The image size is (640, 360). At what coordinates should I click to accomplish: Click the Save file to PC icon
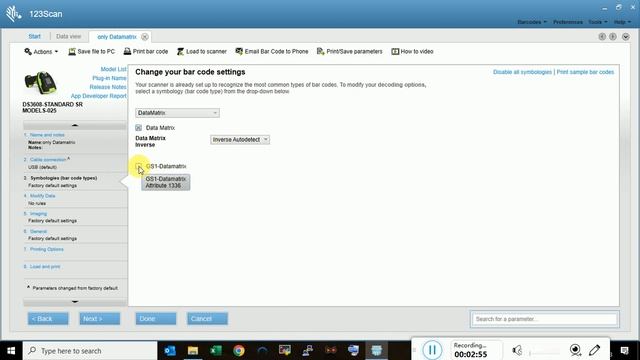point(72,51)
